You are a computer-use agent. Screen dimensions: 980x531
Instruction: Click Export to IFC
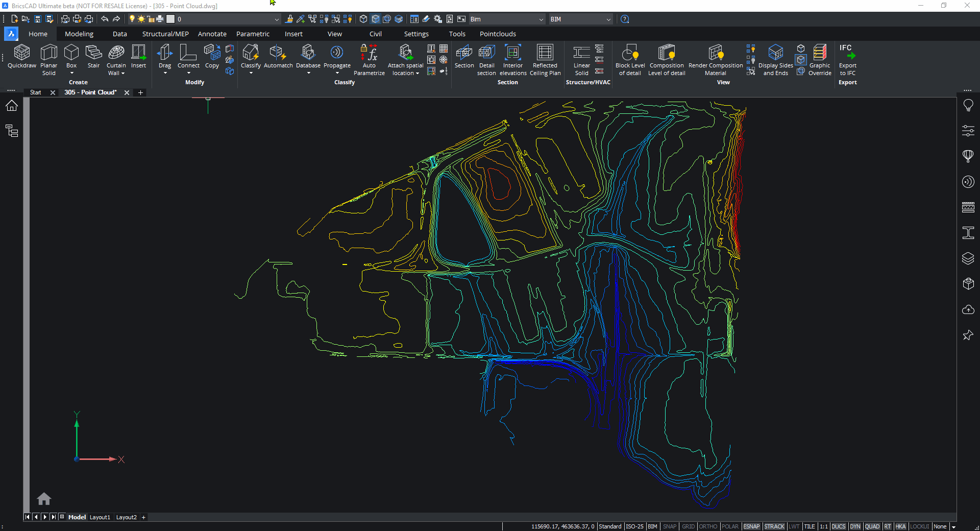click(847, 60)
